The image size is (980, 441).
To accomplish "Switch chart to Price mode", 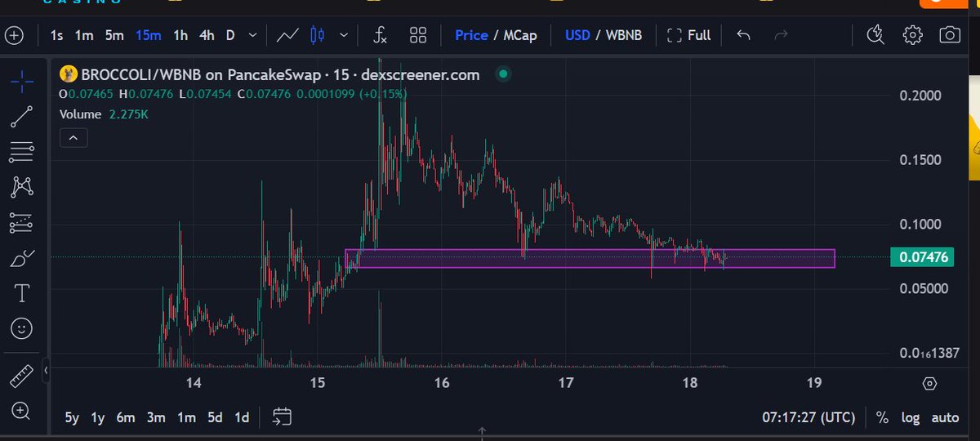I will [471, 36].
